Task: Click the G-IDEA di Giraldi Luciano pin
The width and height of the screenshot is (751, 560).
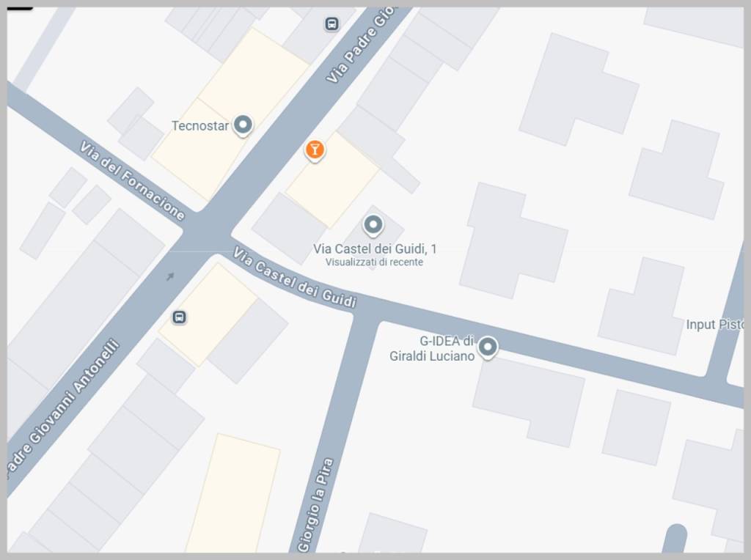Action: pyautogui.click(x=488, y=347)
